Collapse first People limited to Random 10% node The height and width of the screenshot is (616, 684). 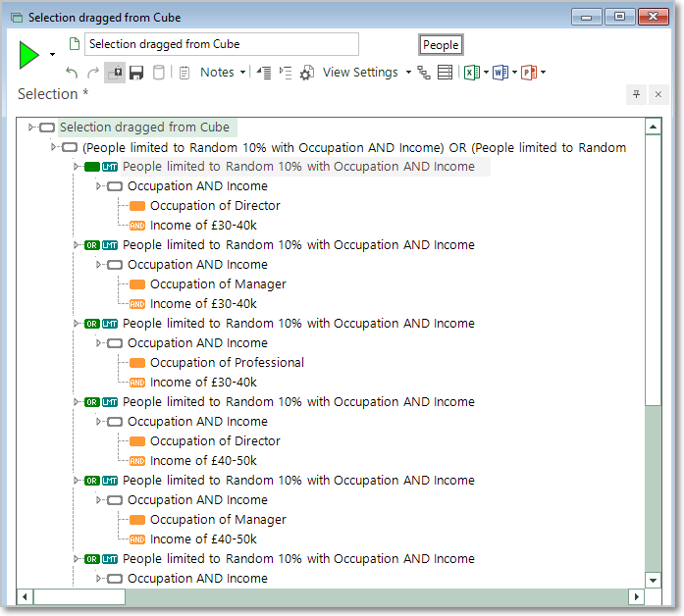[77, 167]
